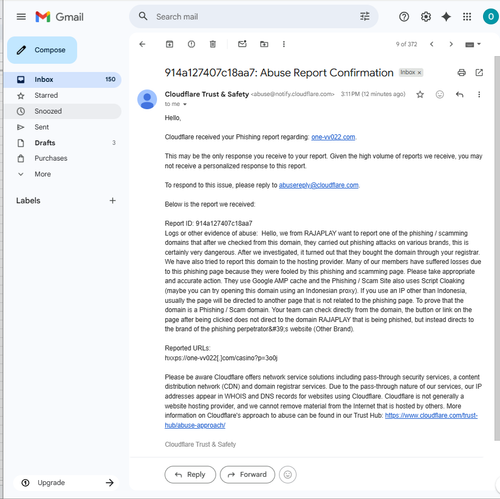This screenshot has height=499, width=500.
Task: Open input tools keyboard dropdown
Action: [x=473, y=44]
